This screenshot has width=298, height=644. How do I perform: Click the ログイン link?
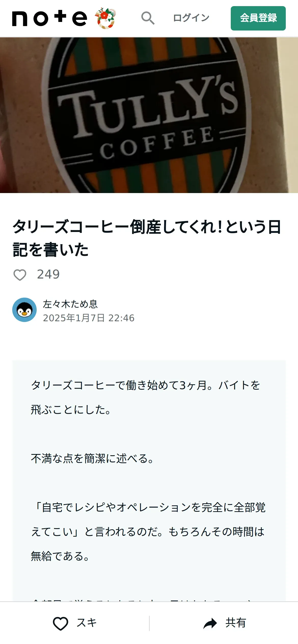pos(191,18)
